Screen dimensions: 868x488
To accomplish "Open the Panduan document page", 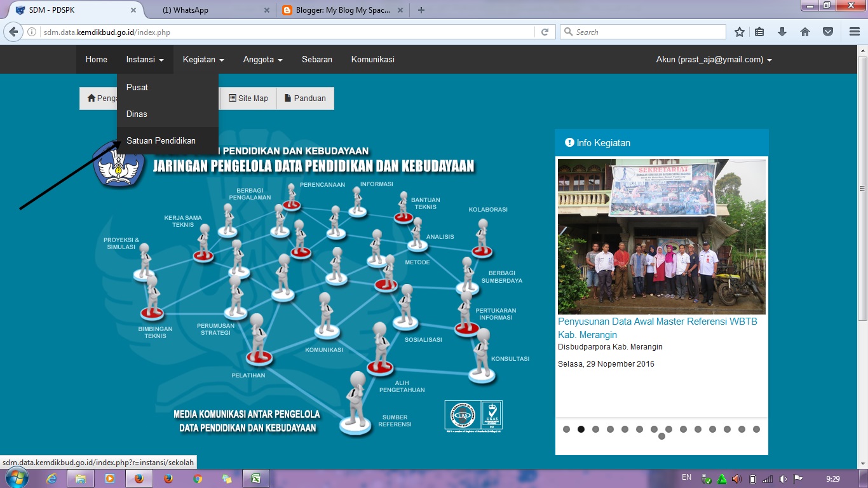I will (x=305, y=98).
